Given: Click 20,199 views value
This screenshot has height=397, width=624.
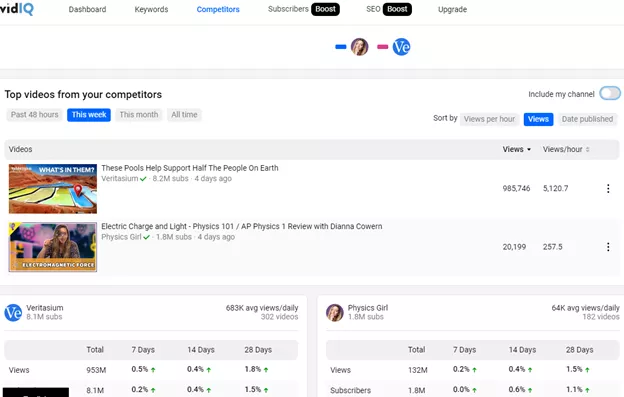Looking at the screenshot, I should click(514, 247).
